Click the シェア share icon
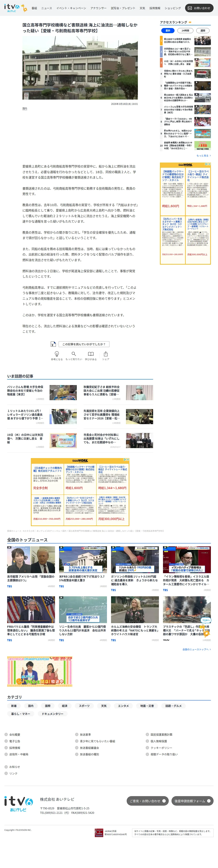The image size is (218, 868). 106,354
